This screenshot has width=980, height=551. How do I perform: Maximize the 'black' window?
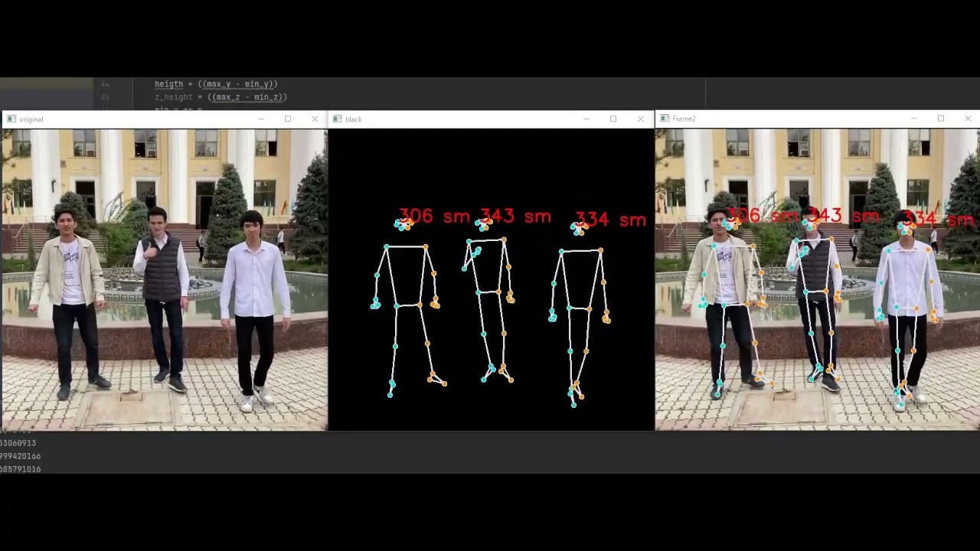click(x=613, y=119)
